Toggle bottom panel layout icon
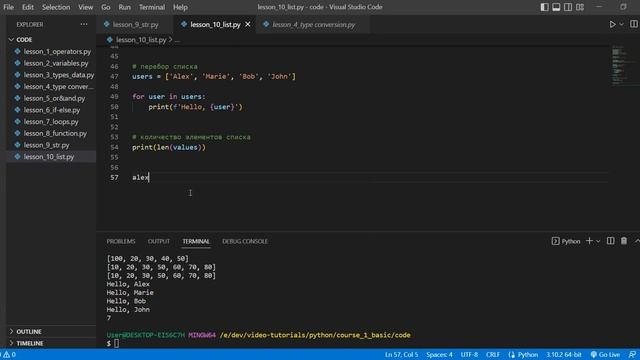This screenshot has width=640, height=360. 556,7
